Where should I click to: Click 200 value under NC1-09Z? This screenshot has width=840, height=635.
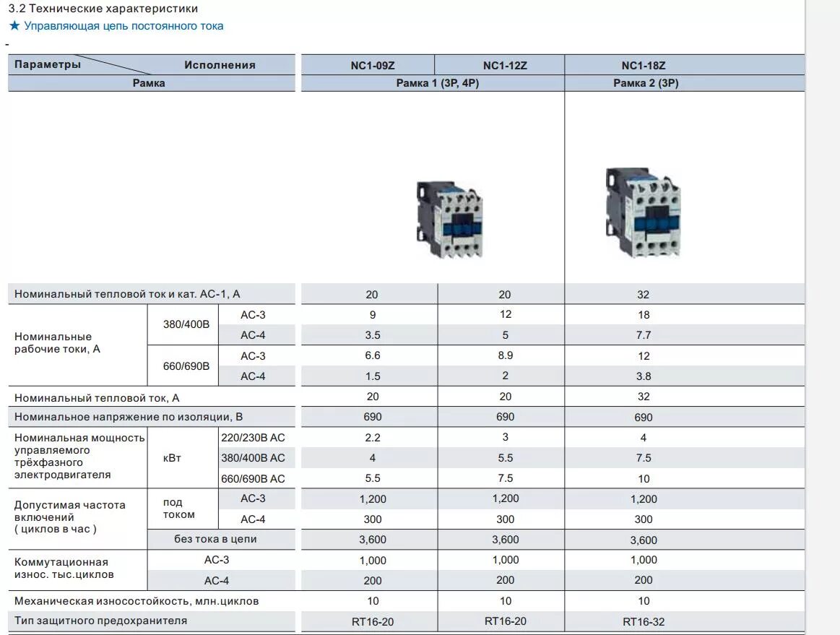tap(372, 581)
